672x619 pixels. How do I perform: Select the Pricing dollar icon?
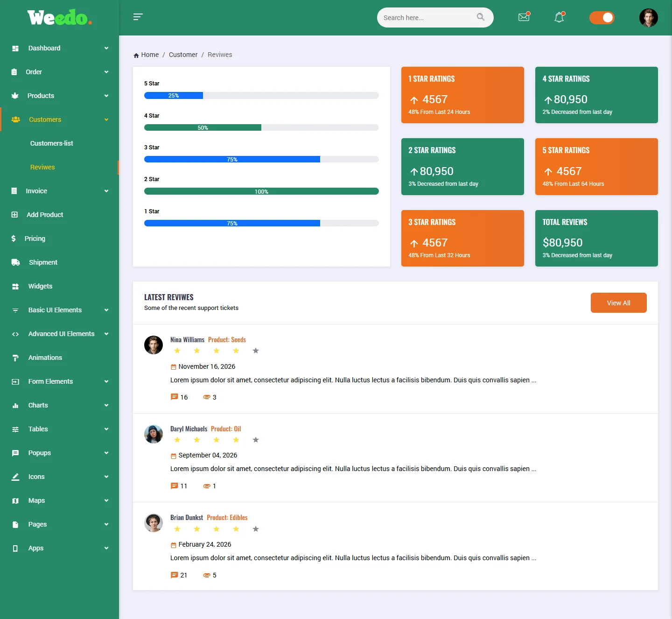click(13, 239)
